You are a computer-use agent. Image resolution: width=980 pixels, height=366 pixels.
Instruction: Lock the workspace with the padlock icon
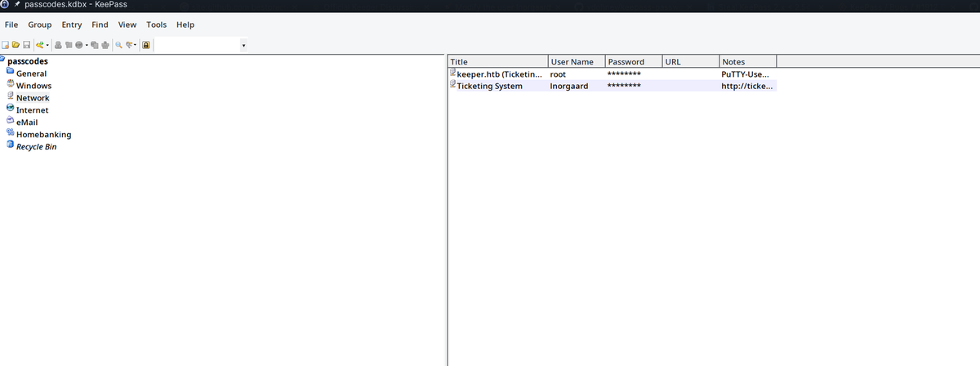[146, 45]
